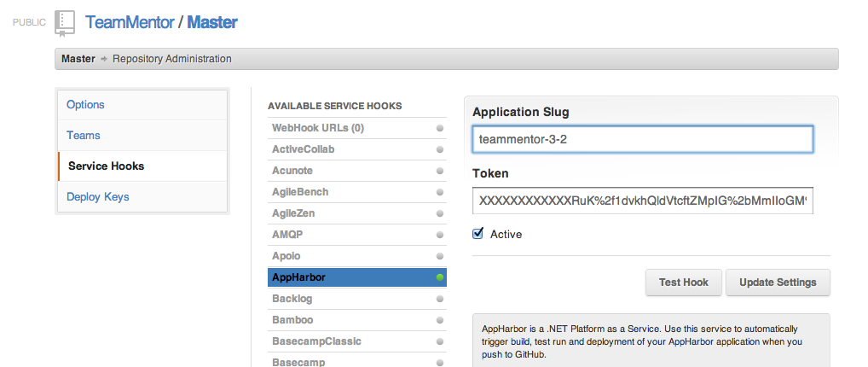868x367 pixels.
Task: Click the gray status dot beside ActiveCollab
Action: pos(440,149)
